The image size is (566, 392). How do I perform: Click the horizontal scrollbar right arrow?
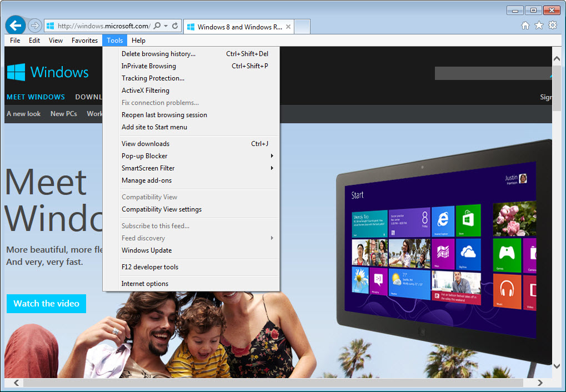[x=540, y=383]
